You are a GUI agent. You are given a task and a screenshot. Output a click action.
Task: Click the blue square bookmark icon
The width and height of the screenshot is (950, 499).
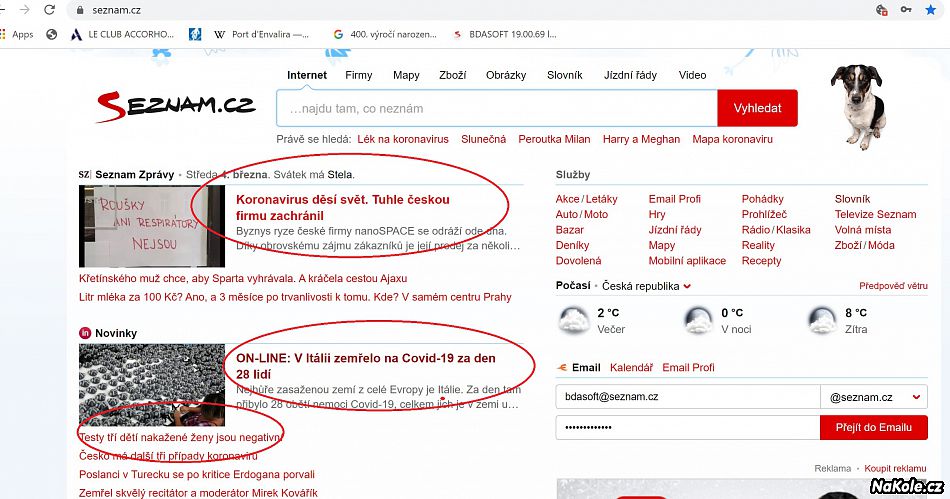[x=195, y=35]
